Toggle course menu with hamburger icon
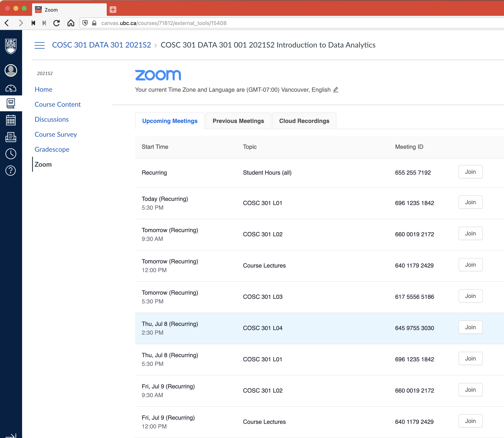 (x=40, y=45)
